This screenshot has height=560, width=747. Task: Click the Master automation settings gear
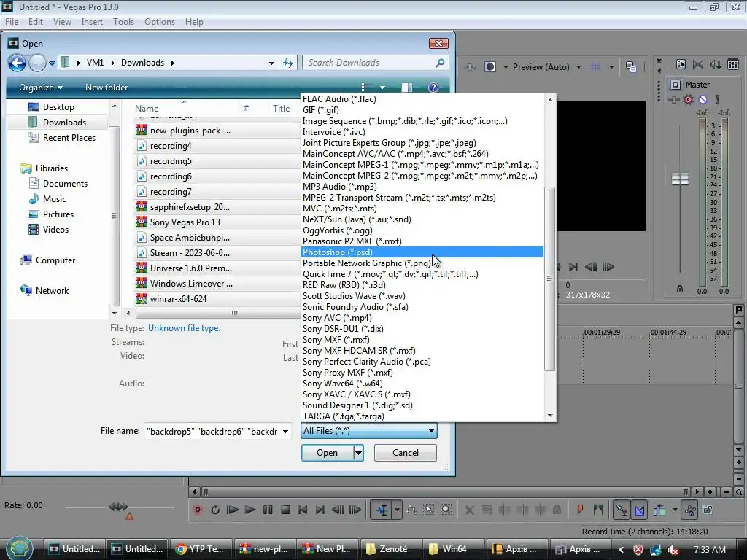[689, 99]
